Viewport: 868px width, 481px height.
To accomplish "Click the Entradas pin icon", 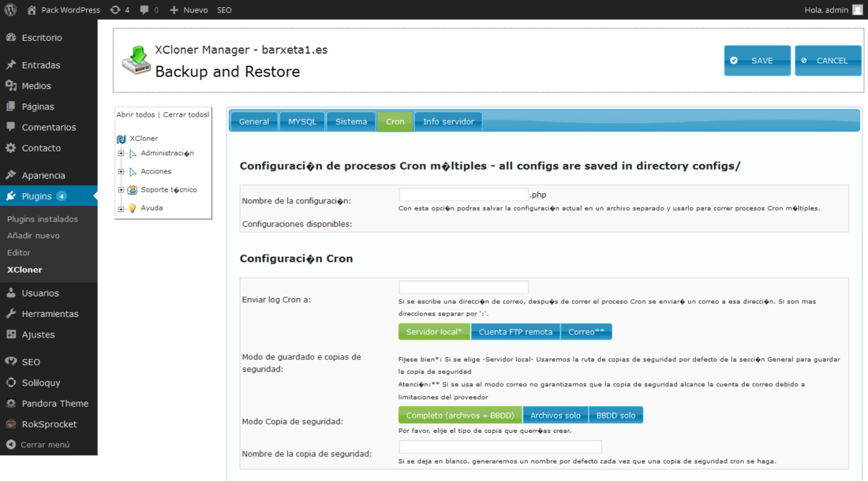I will pos(11,65).
